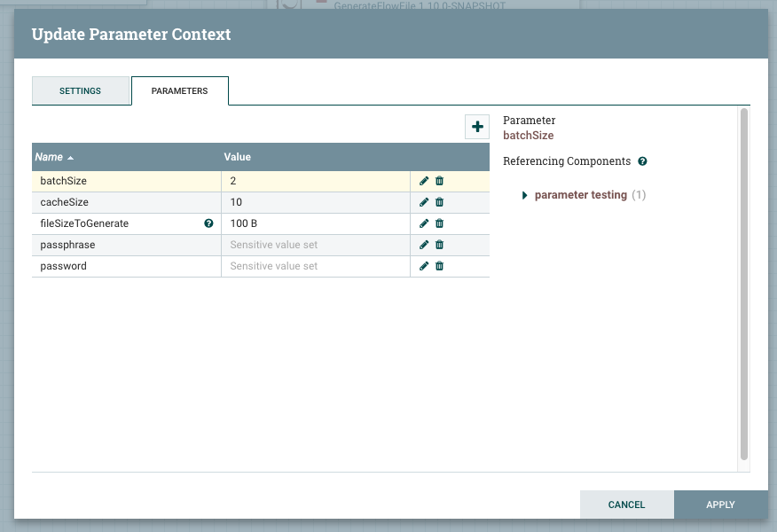Sort by the Name column header
777x532 pixels.
click(126, 157)
